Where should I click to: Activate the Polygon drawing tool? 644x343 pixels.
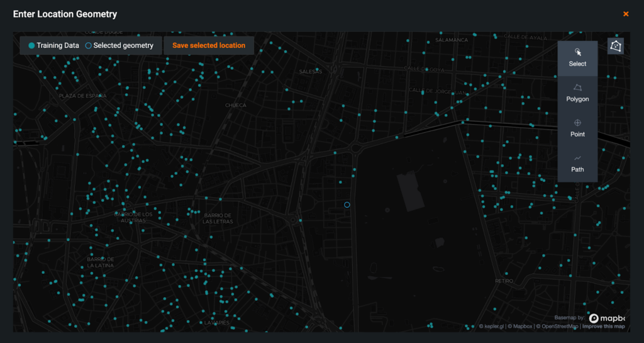[x=577, y=93]
